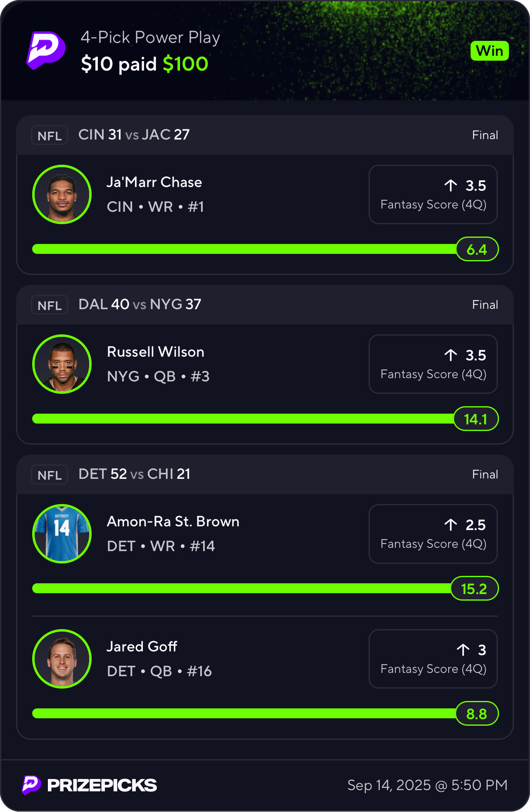
Task: Click Amon-Ra St. Brown's 15.2 score bubble
Action: point(474,589)
